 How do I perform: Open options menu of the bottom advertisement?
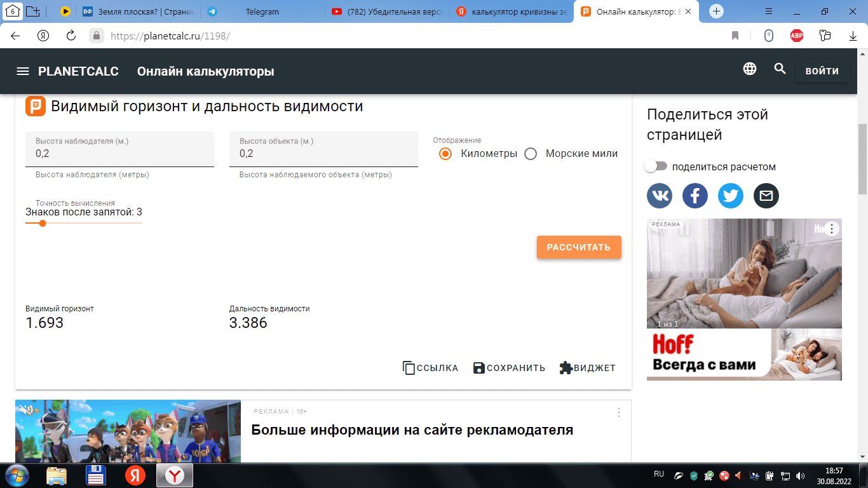click(619, 412)
